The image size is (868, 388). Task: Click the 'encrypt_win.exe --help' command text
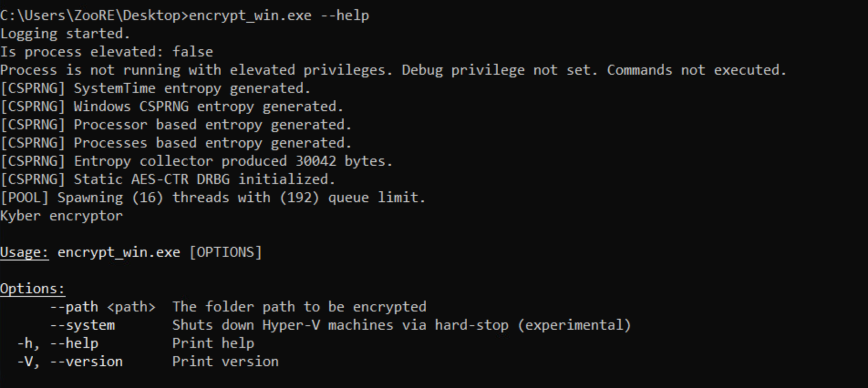click(279, 15)
